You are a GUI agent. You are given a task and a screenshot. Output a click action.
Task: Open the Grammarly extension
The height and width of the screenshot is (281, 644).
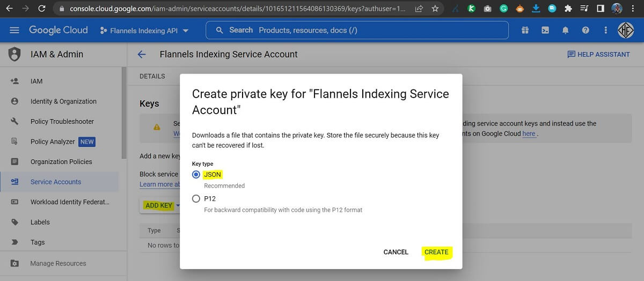point(503,9)
